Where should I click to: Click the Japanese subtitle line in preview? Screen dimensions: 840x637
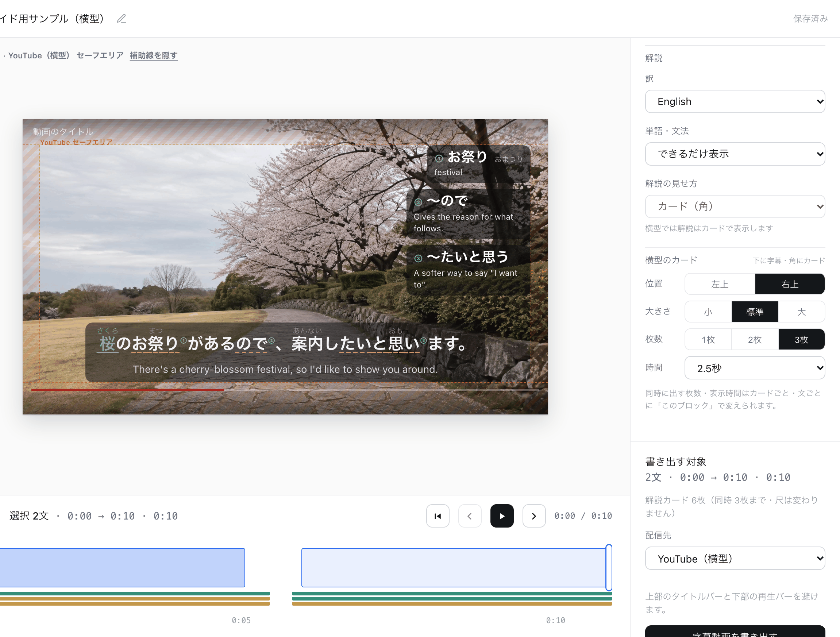[x=283, y=344]
